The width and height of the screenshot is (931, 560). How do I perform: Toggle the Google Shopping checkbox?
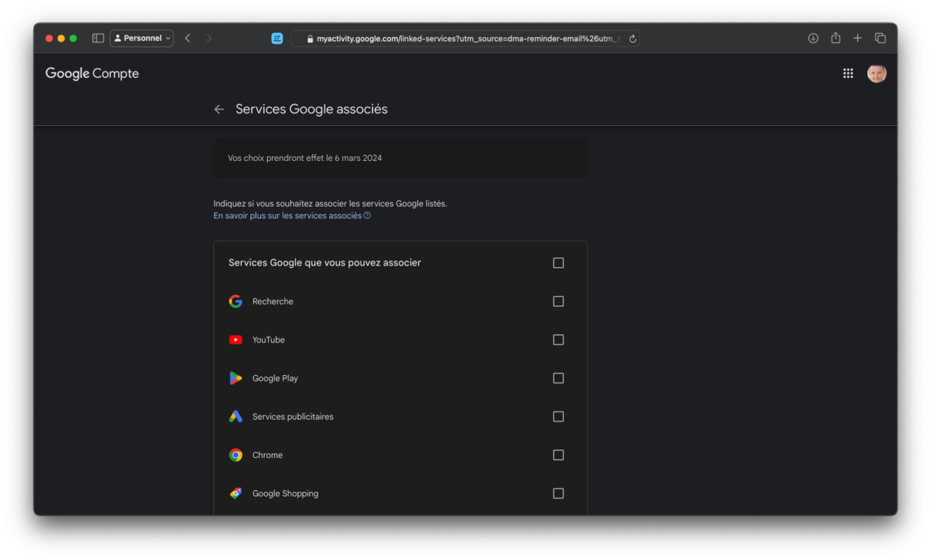click(559, 493)
